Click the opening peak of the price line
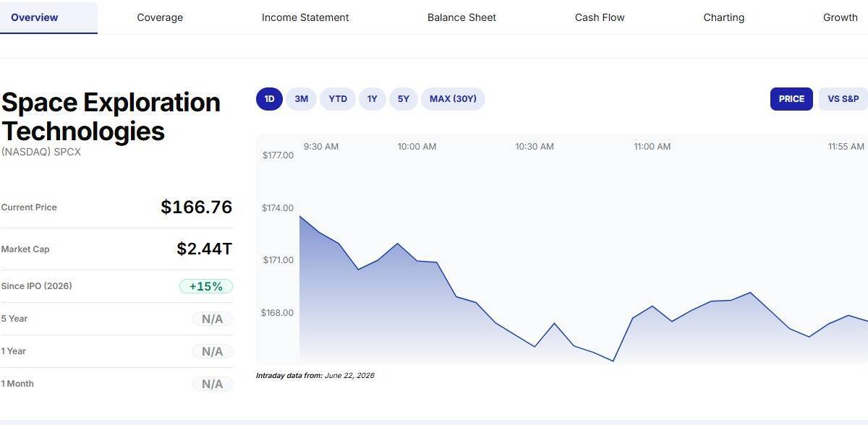This screenshot has width=868, height=425. pyautogui.click(x=299, y=216)
